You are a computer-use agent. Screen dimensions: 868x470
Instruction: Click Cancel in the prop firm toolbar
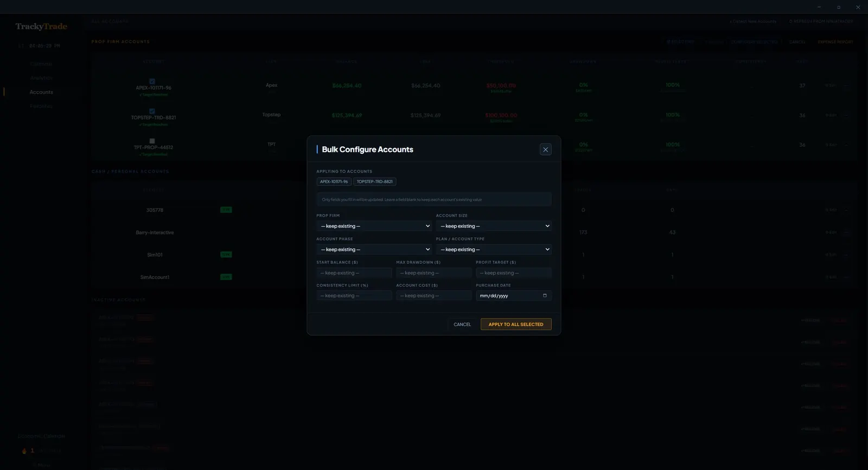click(797, 42)
